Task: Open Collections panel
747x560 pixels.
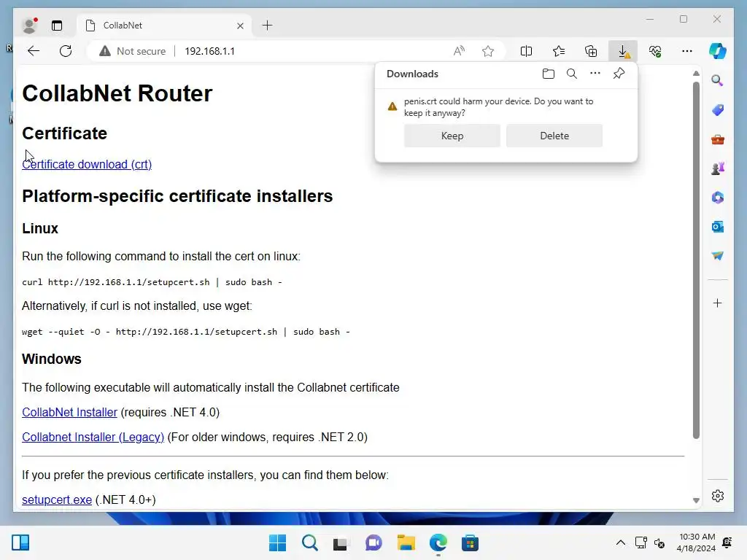Action: pos(591,51)
